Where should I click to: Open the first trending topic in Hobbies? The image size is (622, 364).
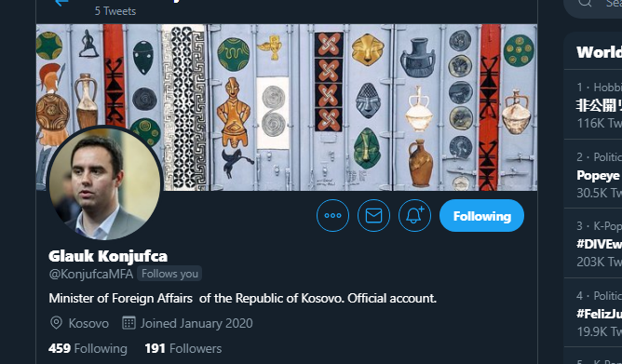tap(593, 105)
